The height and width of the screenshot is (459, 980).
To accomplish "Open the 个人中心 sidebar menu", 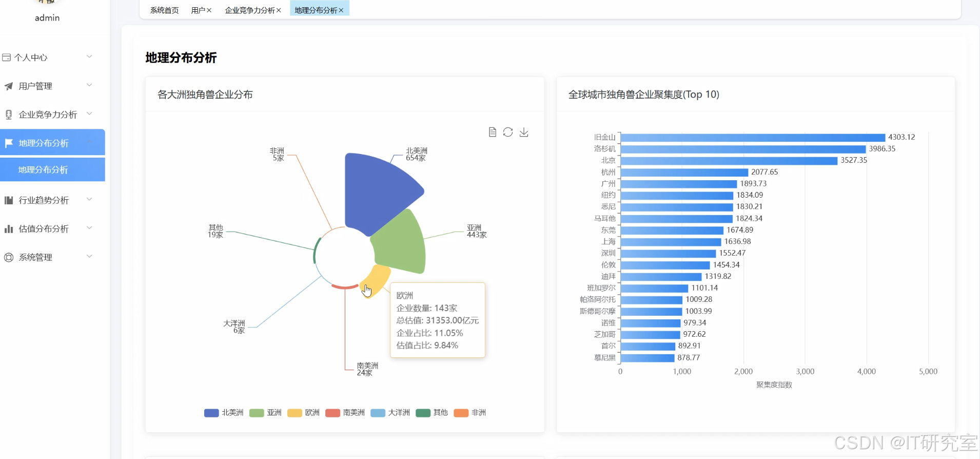I will 52,58.
